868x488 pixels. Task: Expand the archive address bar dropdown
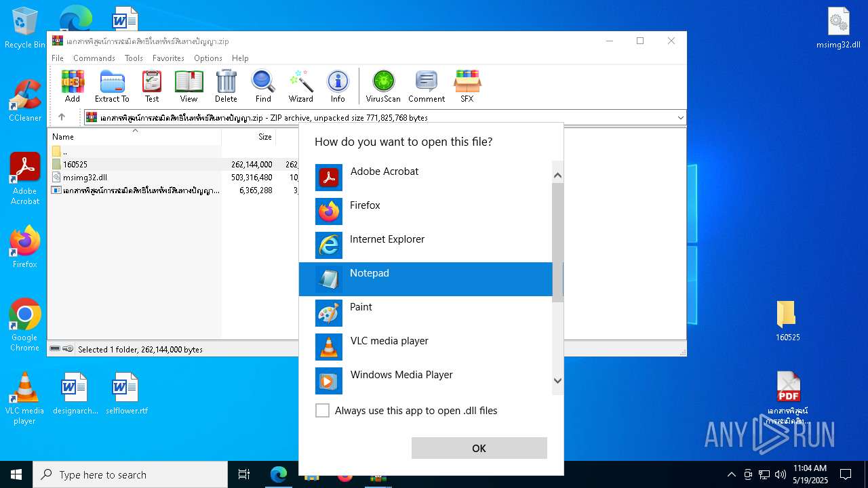tap(680, 118)
